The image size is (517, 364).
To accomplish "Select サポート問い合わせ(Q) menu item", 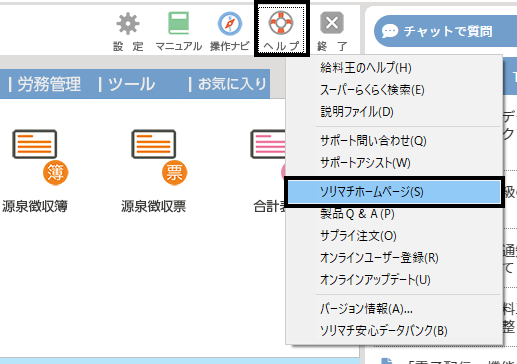I will coord(394,141).
